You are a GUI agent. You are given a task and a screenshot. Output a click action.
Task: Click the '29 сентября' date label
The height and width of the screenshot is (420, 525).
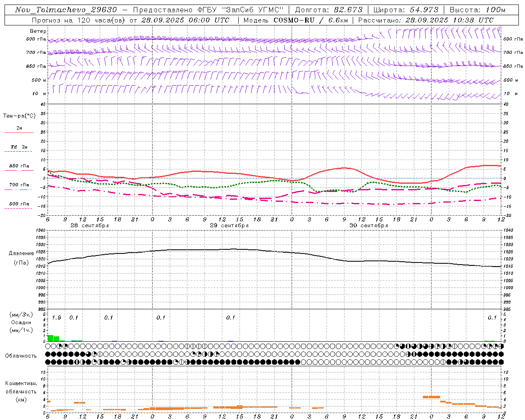(229, 226)
